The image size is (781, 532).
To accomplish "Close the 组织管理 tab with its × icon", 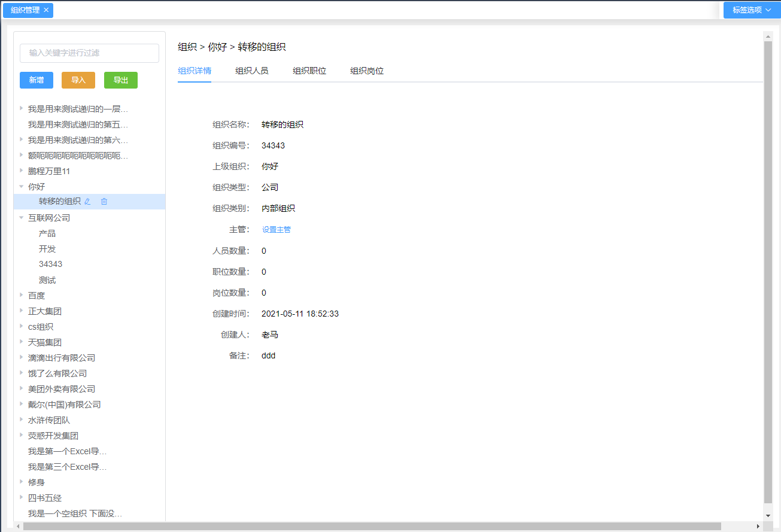I will (46, 10).
